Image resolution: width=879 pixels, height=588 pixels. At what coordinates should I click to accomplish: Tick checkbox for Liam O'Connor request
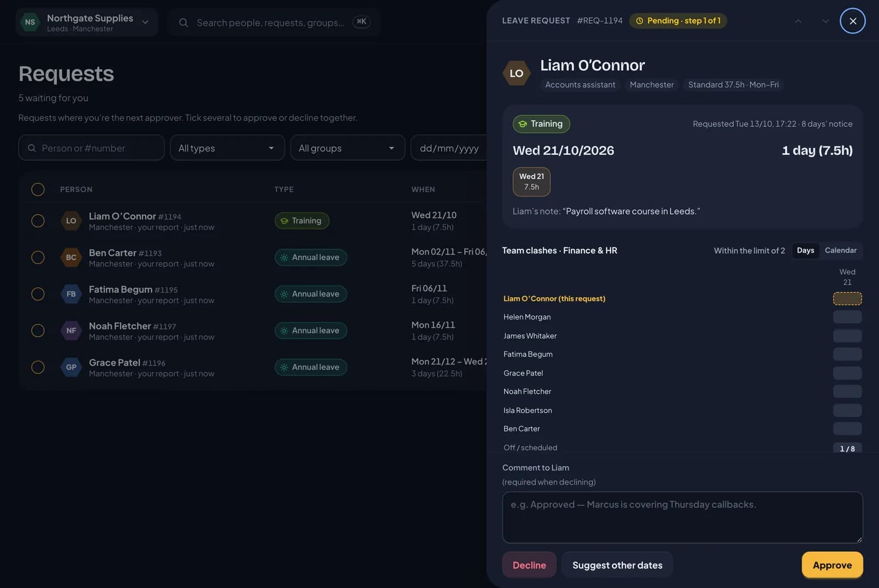click(x=38, y=221)
